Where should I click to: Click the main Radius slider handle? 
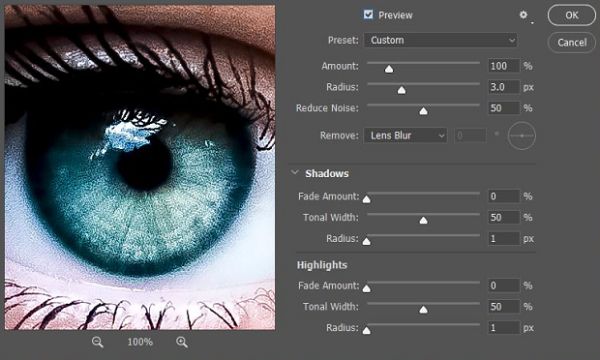(401, 90)
